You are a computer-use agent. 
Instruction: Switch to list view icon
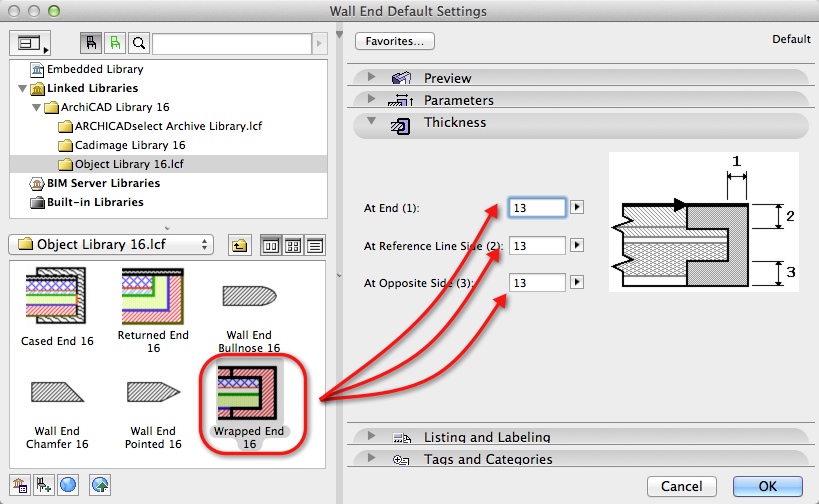tap(315, 245)
